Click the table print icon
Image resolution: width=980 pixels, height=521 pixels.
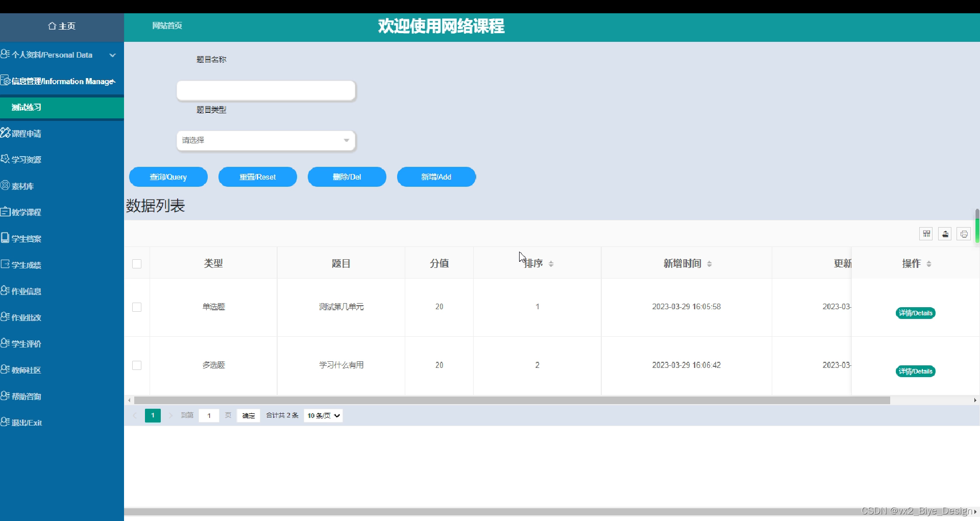pos(964,234)
